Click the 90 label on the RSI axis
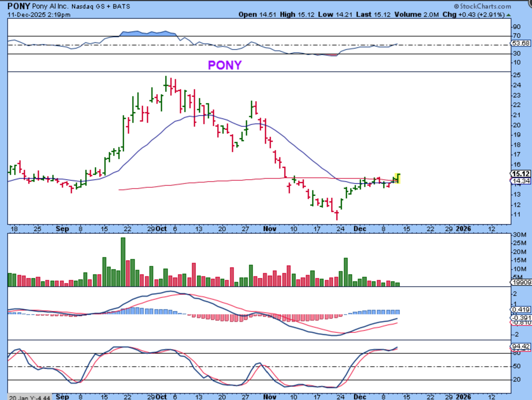 tap(517, 27)
